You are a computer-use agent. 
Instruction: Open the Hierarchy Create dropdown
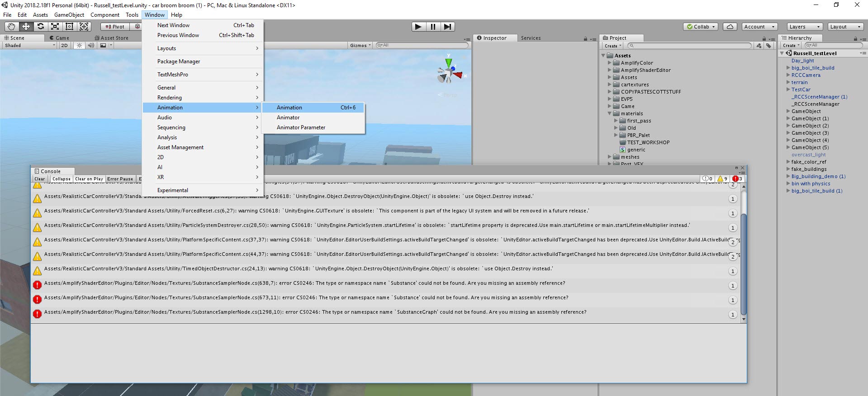tap(791, 45)
